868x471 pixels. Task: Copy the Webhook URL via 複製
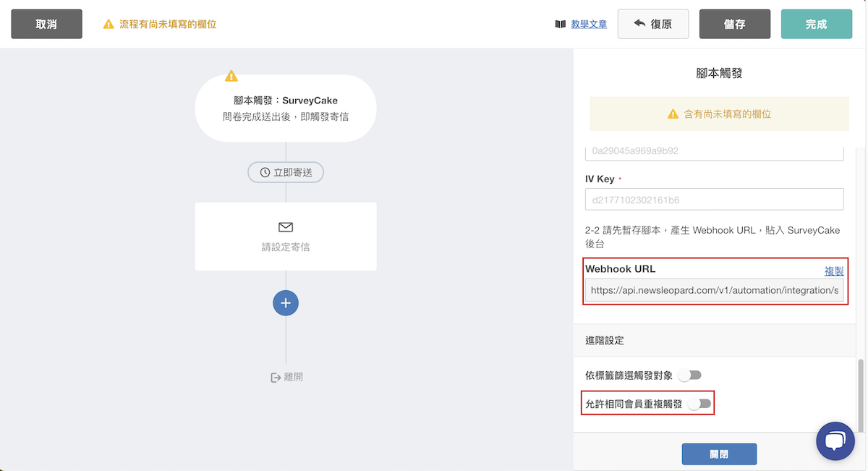[834, 271]
